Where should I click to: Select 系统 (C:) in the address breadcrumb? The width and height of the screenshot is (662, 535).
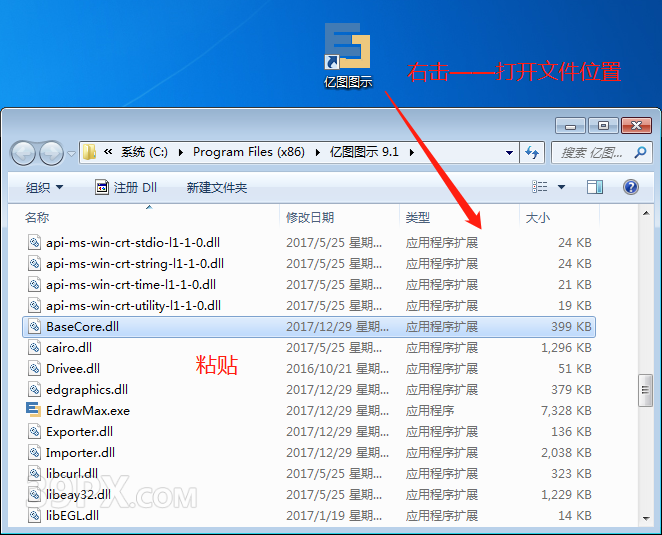(x=144, y=152)
